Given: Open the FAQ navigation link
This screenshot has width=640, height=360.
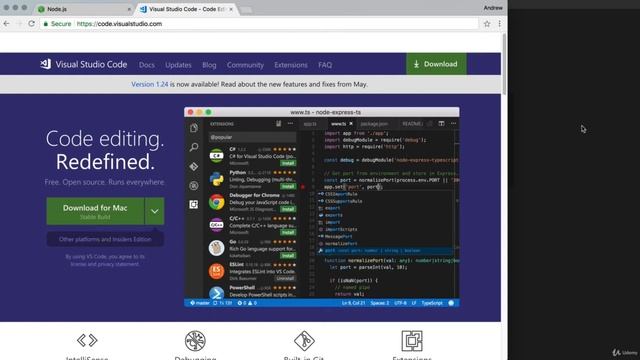Looking at the screenshot, I should 325,65.
